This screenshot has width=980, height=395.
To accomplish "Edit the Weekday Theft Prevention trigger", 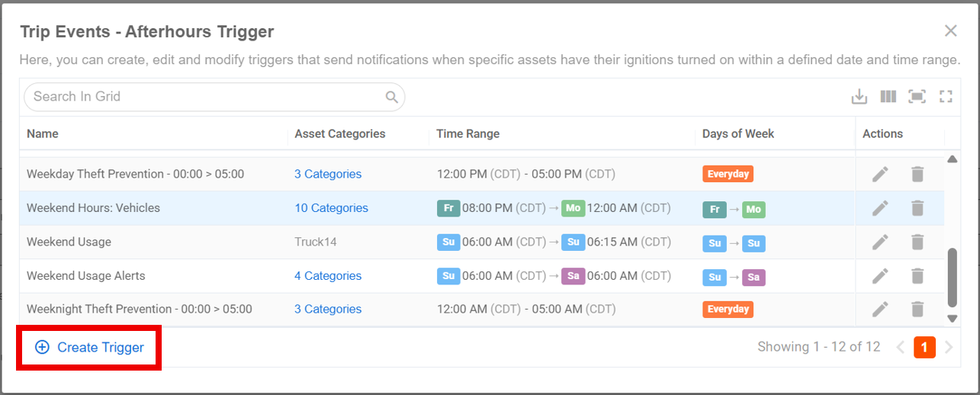I will pos(881,174).
